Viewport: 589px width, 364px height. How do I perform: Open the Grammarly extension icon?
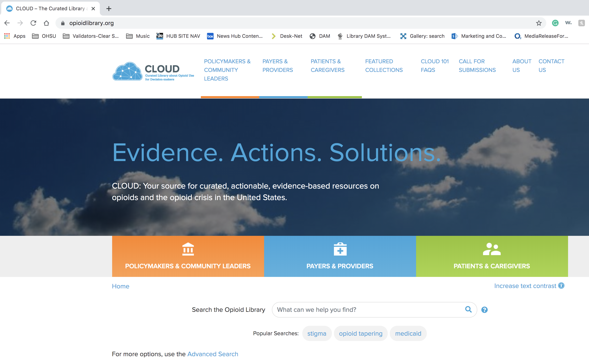pyautogui.click(x=555, y=23)
